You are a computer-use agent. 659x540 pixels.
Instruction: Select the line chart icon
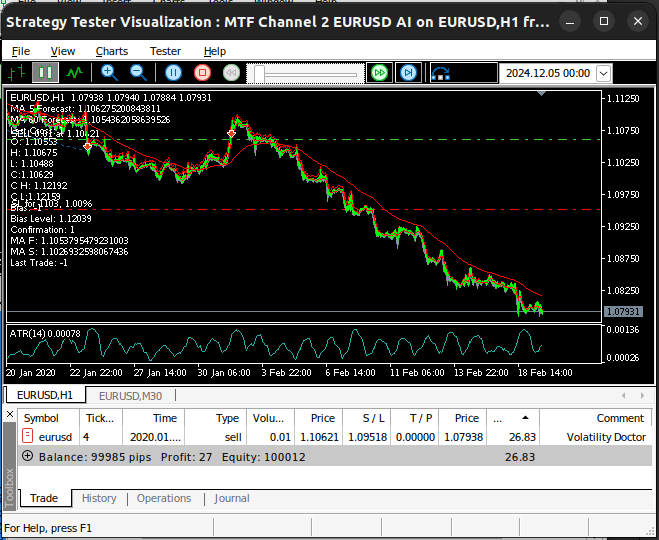[75, 73]
